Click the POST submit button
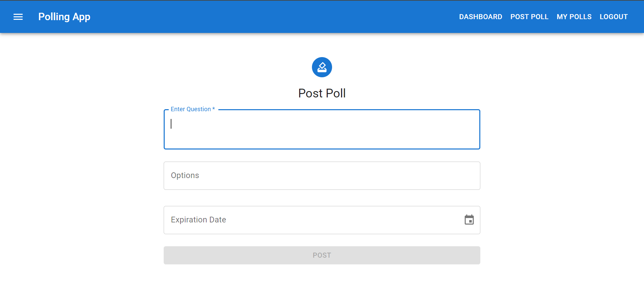Viewport: 644px width, 299px height. click(322, 255)
